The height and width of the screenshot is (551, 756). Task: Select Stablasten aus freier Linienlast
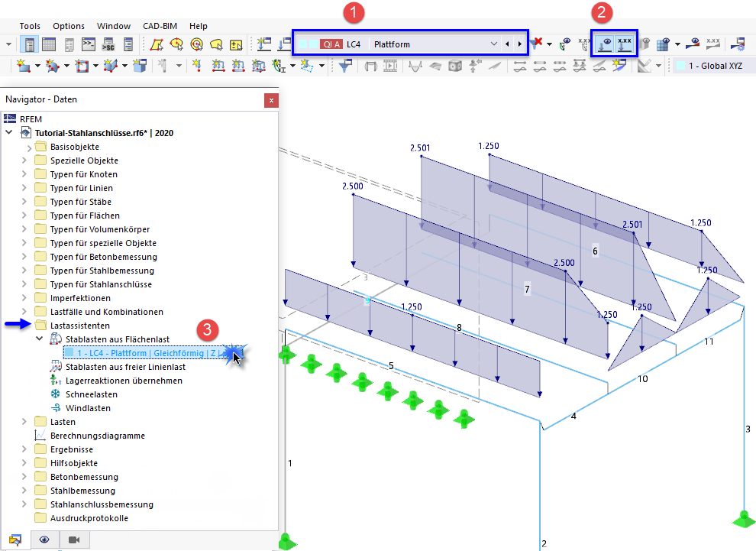point(125,367)
